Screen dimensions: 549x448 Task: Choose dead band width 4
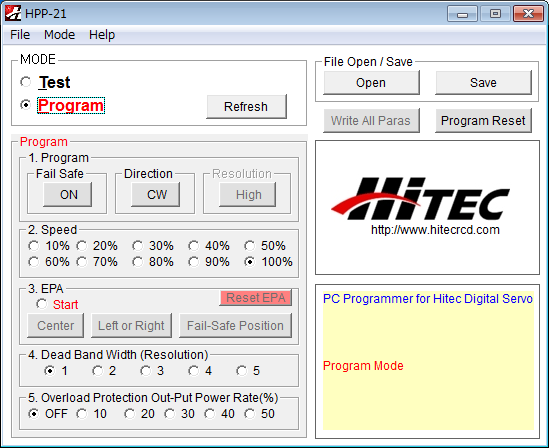click(x=194, y=371)
